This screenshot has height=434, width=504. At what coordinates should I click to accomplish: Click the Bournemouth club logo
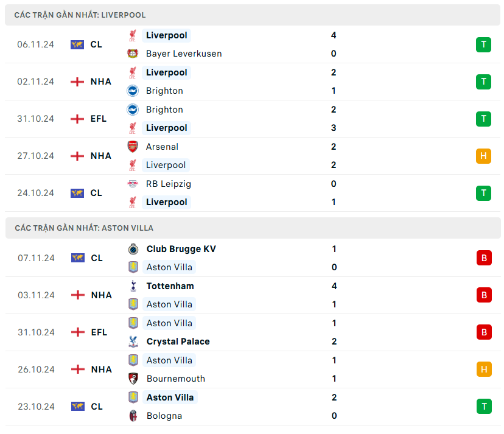[133, 379]
